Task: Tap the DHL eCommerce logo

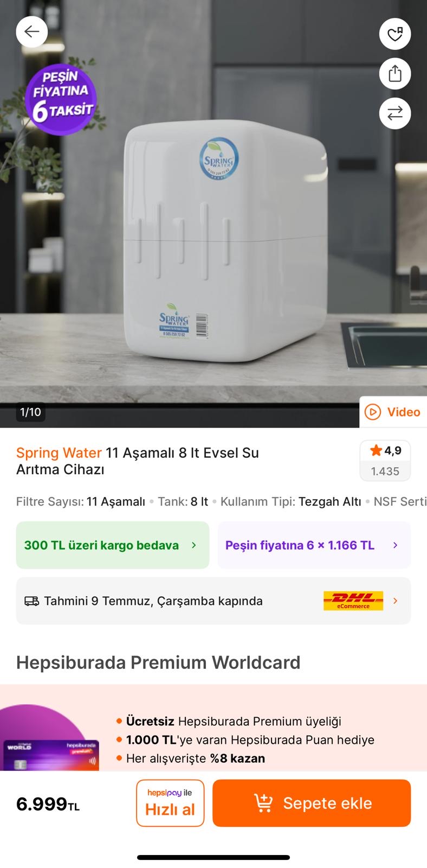Action: tap(353, 601)
